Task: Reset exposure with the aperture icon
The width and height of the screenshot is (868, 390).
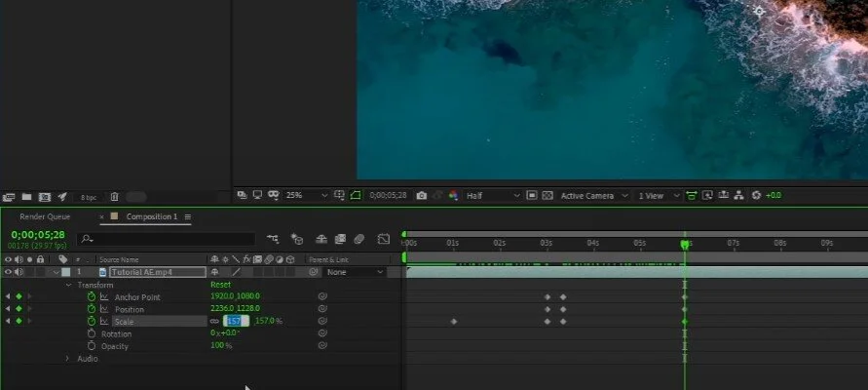Action: coord(756,196)
